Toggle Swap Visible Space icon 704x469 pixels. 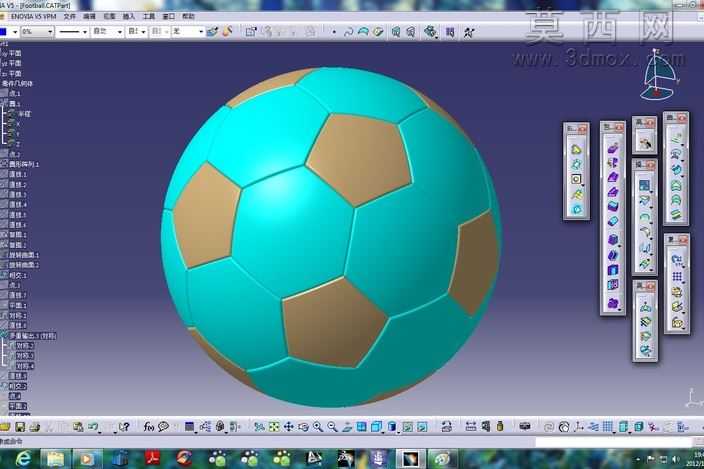[422, 427]
